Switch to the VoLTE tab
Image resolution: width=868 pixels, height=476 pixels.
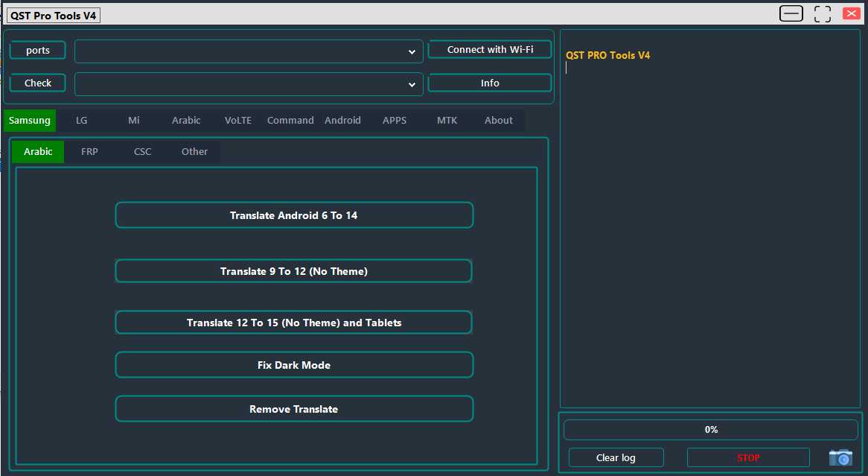click(x=237, y=120)
